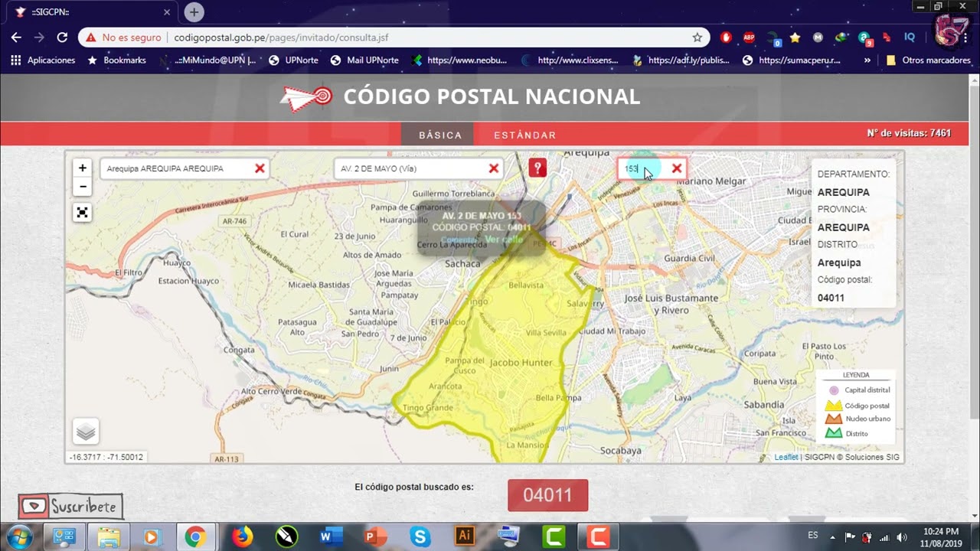Open the Leaflet attribution link
Screen dimensions: 980x551
(786, 458)
